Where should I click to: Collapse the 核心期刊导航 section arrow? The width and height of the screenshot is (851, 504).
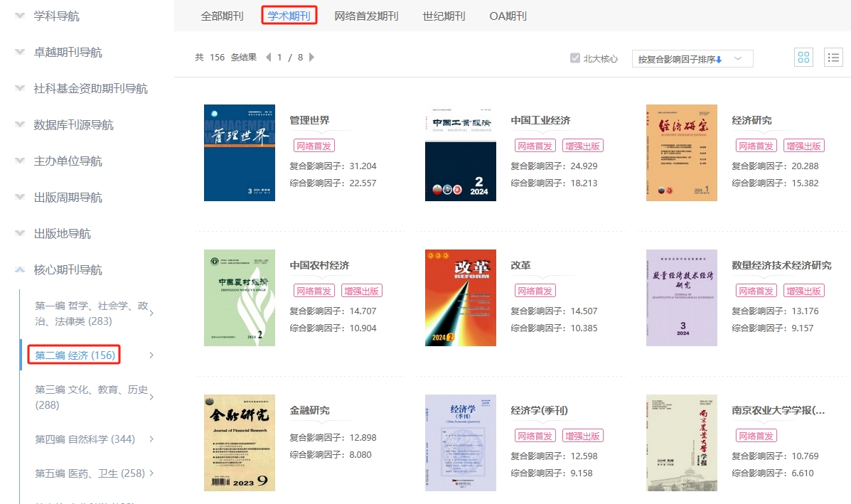tap(19, 269)
